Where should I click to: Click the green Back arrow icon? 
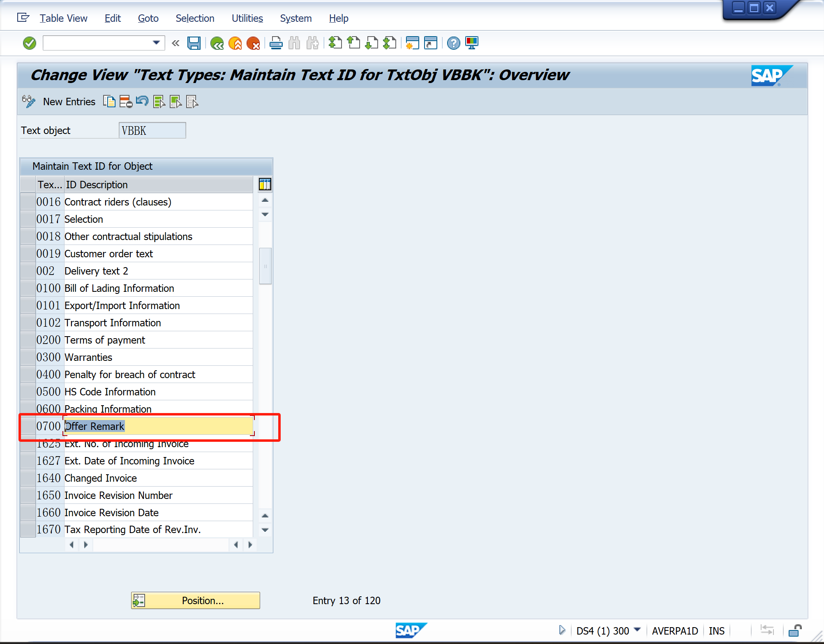pyautogui.click(x=217, y=43)
